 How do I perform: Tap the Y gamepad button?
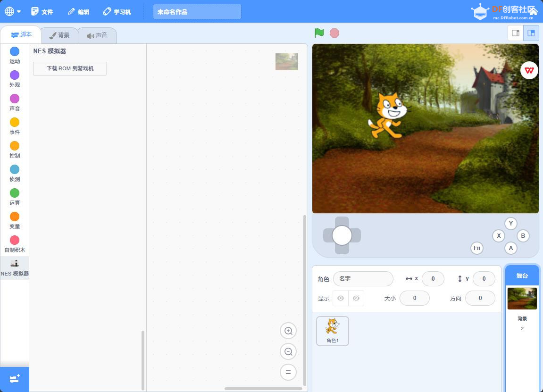[511, 223]
